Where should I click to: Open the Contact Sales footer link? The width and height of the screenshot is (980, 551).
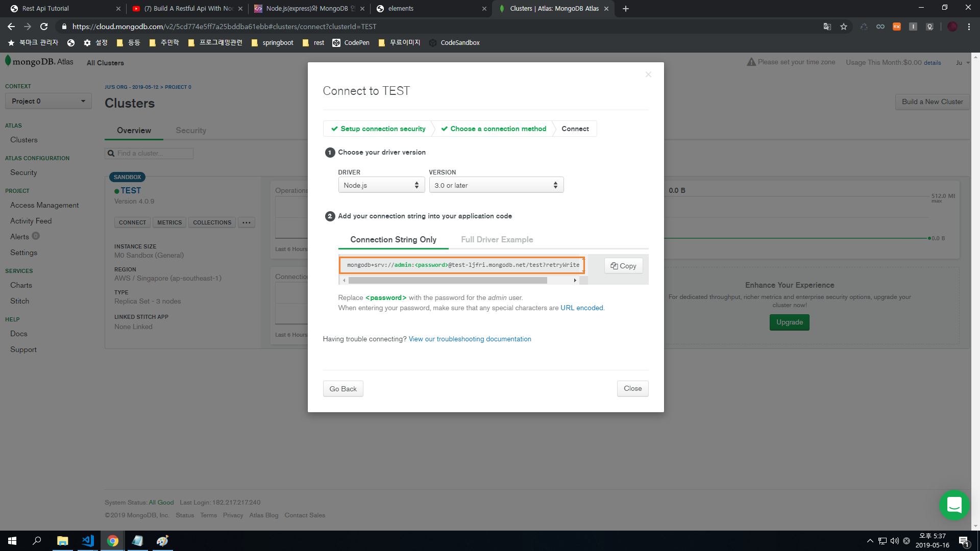pyautogui.click(x=305, y=515)
